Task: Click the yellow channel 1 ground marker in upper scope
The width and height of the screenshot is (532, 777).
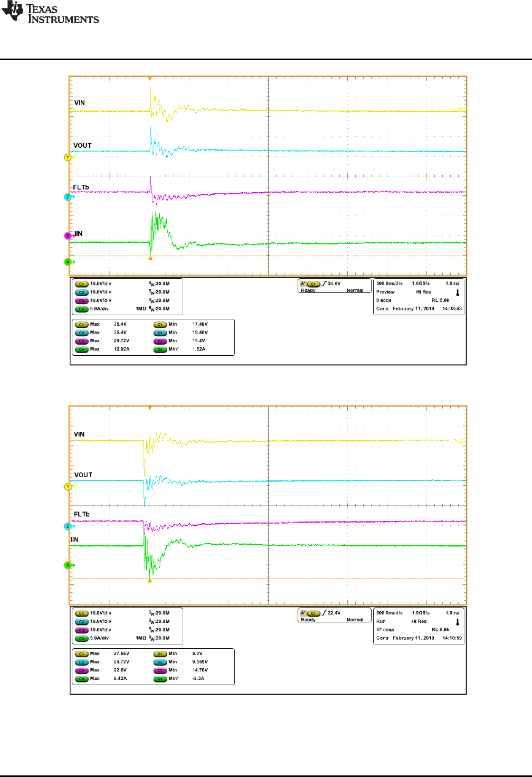Action: click(68, 157)
